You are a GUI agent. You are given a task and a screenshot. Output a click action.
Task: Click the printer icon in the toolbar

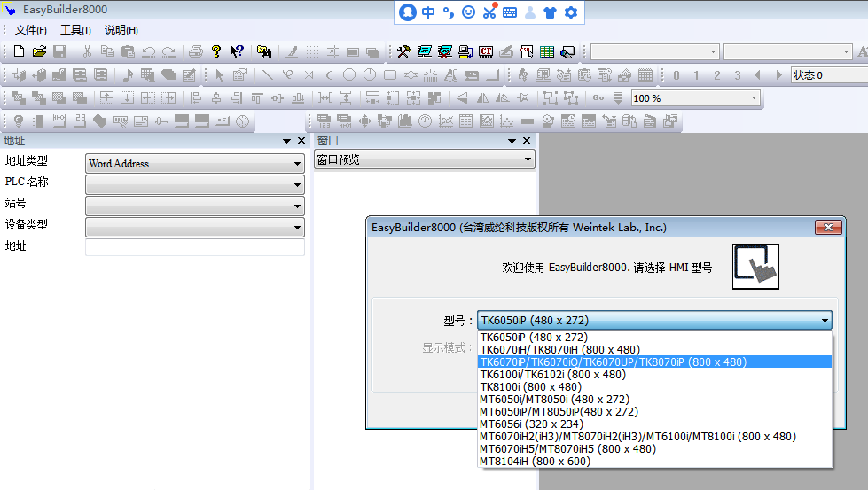tap(195, 52)
